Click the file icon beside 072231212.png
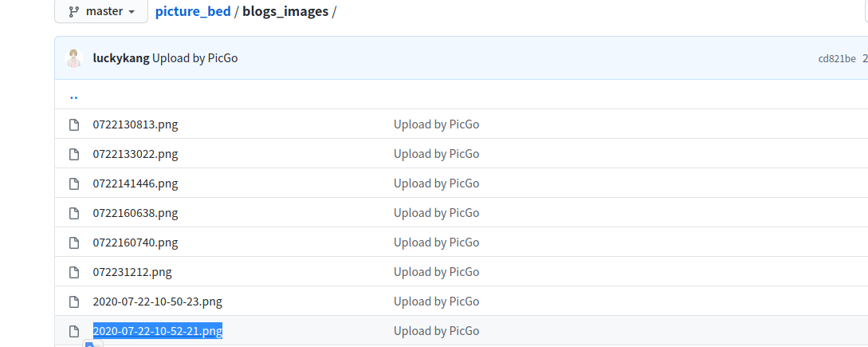Screen dimensions: 868x347 point(73,272)
